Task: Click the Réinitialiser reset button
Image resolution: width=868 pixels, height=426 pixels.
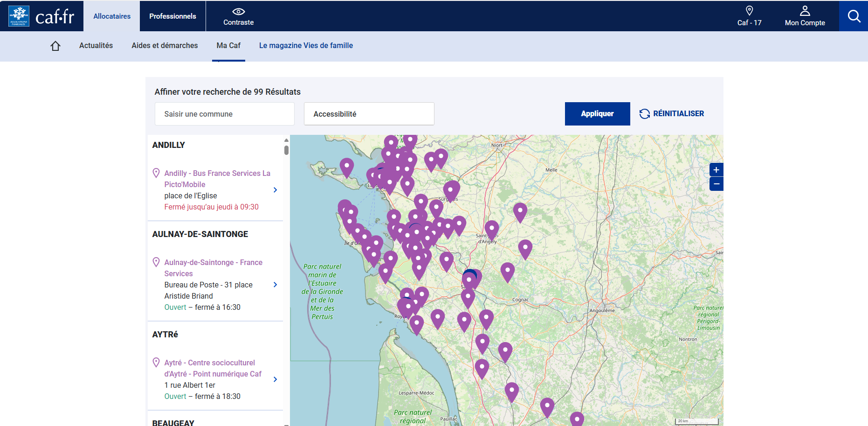Action: tap(672, 114)
